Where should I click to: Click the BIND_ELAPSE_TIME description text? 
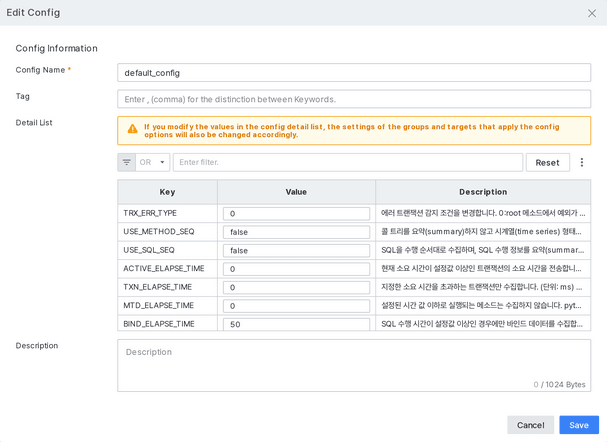tap(482, 324)
